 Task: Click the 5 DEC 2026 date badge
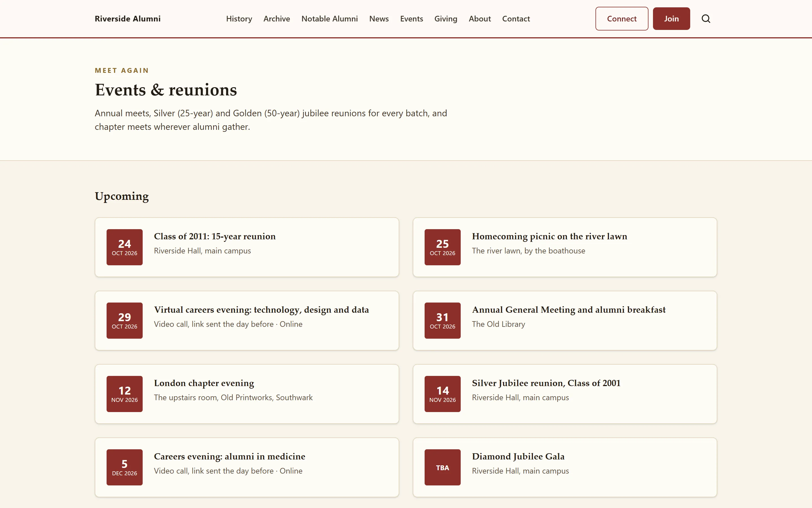(125, 467)
